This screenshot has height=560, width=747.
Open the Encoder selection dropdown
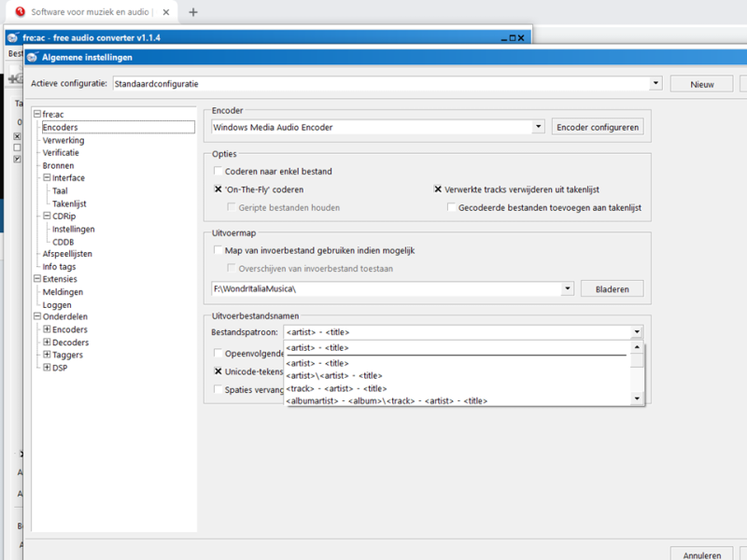point(539,127)
